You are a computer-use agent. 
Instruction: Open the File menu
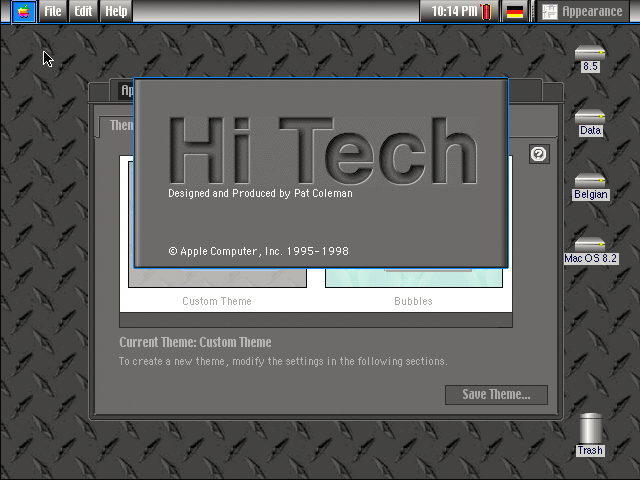(x=53, y=11)
